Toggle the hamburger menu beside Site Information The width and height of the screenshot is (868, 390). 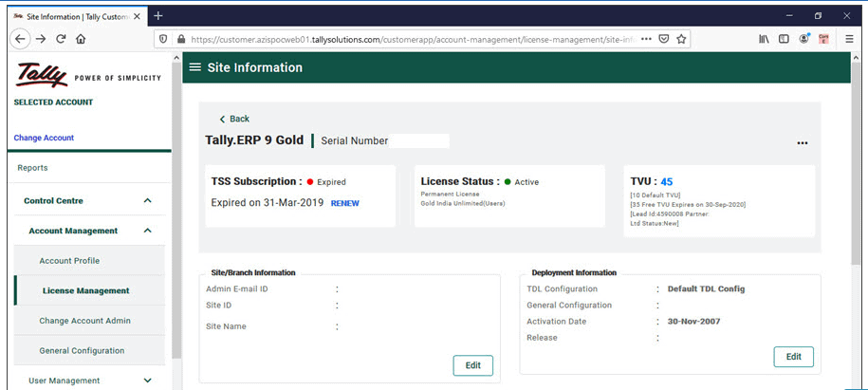(x=195, y=67)
